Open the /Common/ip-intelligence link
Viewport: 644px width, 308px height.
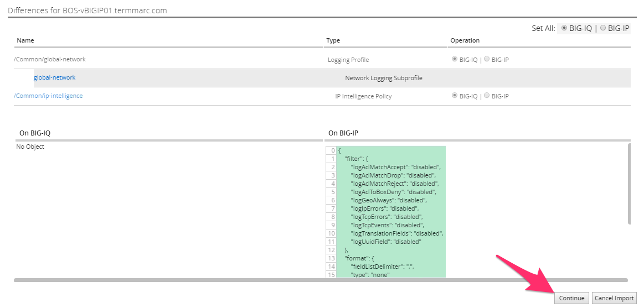click(x=48, y=96)
